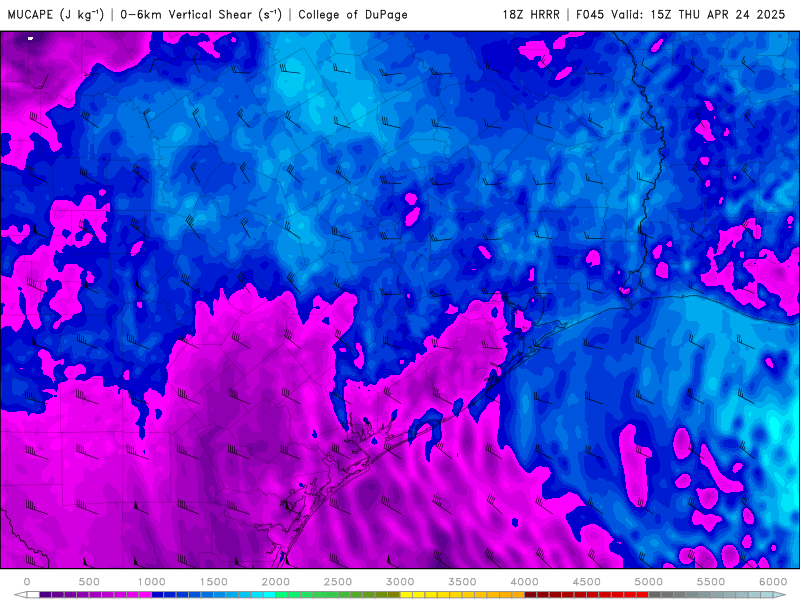Click the 1500 value on the color scale

click(213, 582)
